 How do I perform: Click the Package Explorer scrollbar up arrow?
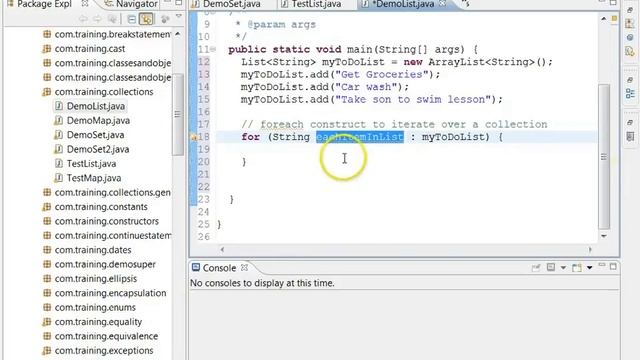click(x=178, y=34)
